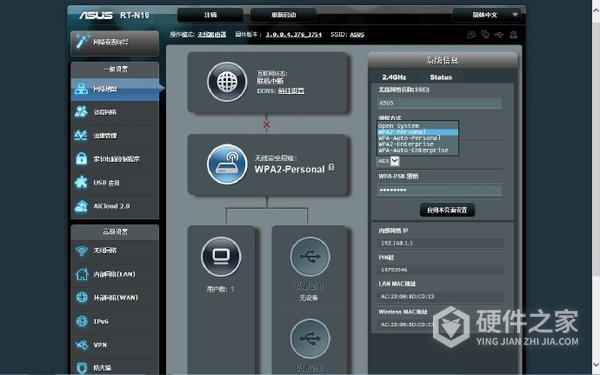
Task: Click the apply settings button under WPA-PSK key
Action: coord(447,210)
